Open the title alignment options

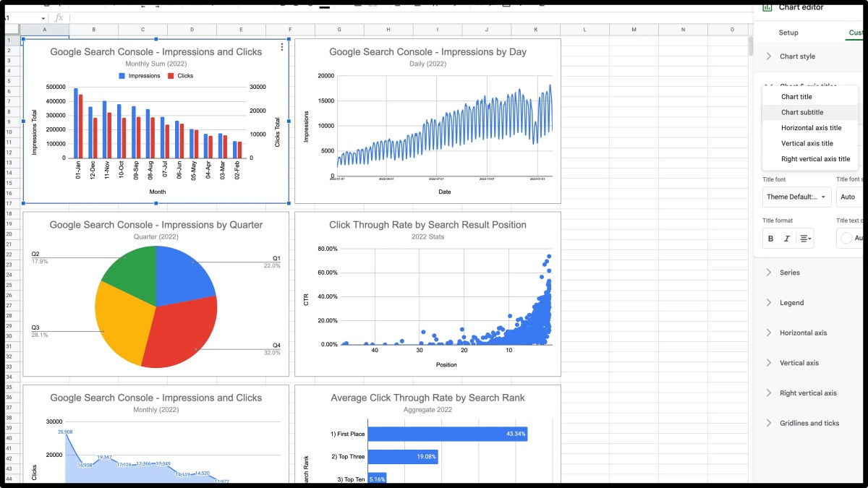pyautogui.click(x=805, y=239)
